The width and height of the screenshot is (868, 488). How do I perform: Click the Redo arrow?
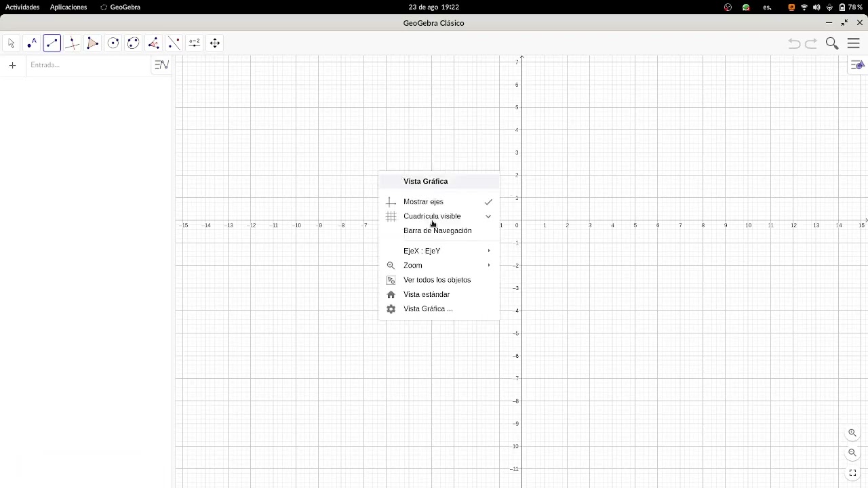[811, 43]
